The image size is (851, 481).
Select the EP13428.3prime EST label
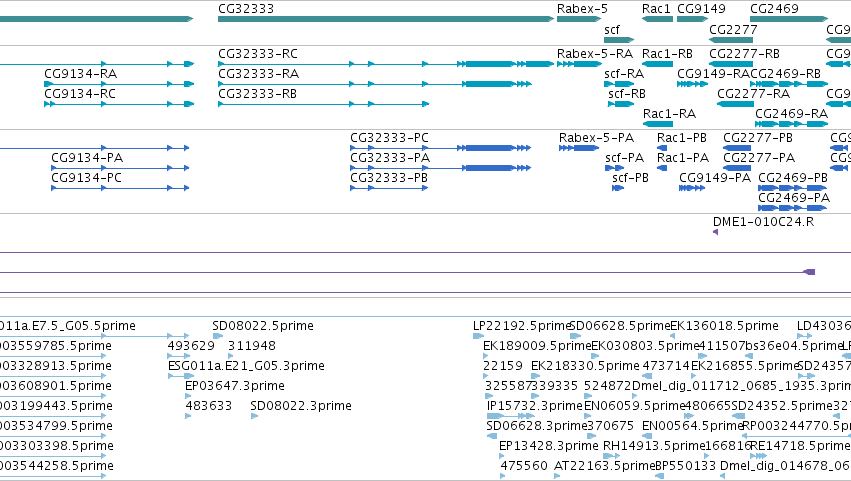[549, 446]
